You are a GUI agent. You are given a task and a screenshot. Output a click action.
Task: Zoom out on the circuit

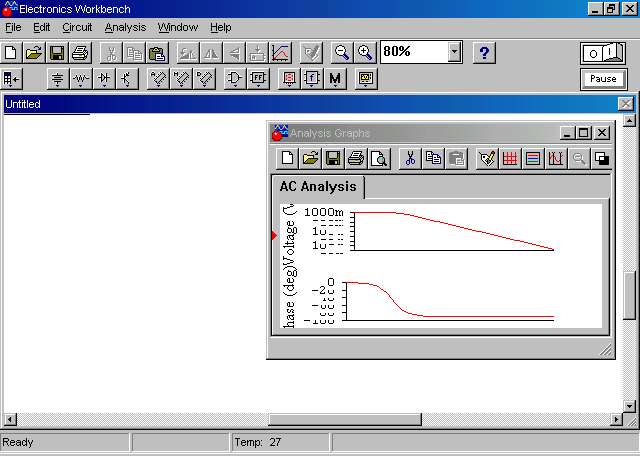[341, 53]
